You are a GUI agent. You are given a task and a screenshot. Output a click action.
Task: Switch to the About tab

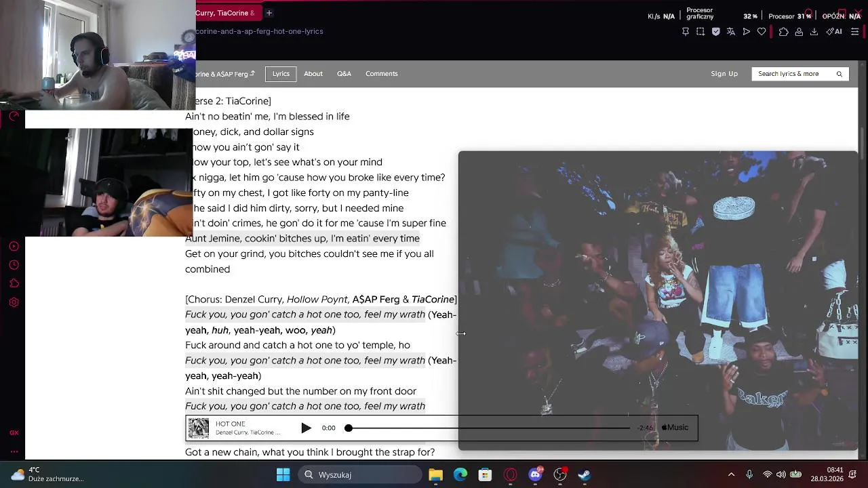point(313,74)
